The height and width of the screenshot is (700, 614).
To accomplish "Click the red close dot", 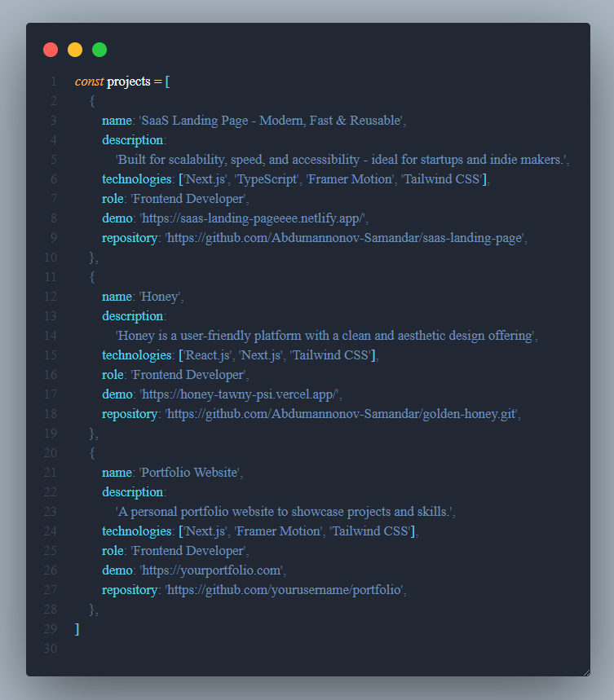I will coord(51,50).
